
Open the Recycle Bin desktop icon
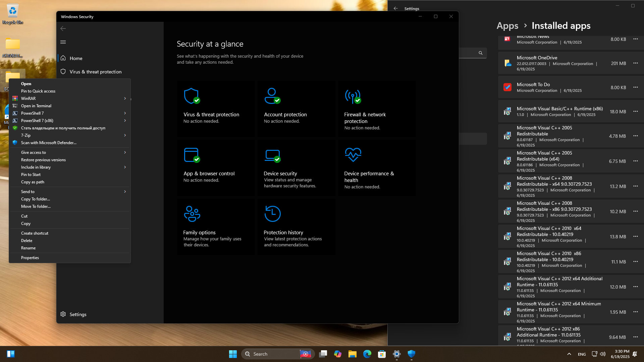coord(13,14)
